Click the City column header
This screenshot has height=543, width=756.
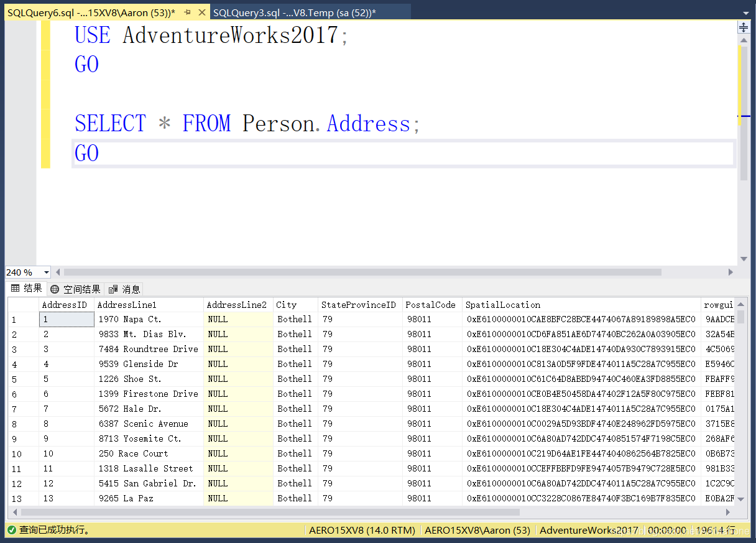pos(295,305)
